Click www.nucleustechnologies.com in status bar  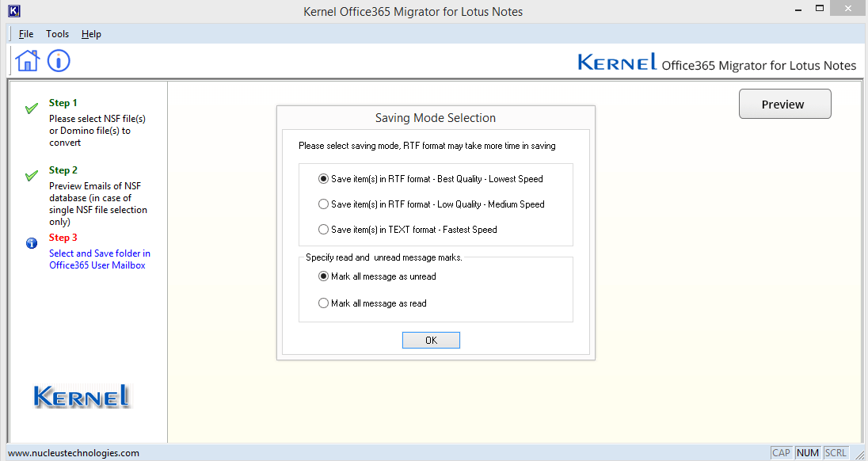pyautogui.click(x=74, y=453)
